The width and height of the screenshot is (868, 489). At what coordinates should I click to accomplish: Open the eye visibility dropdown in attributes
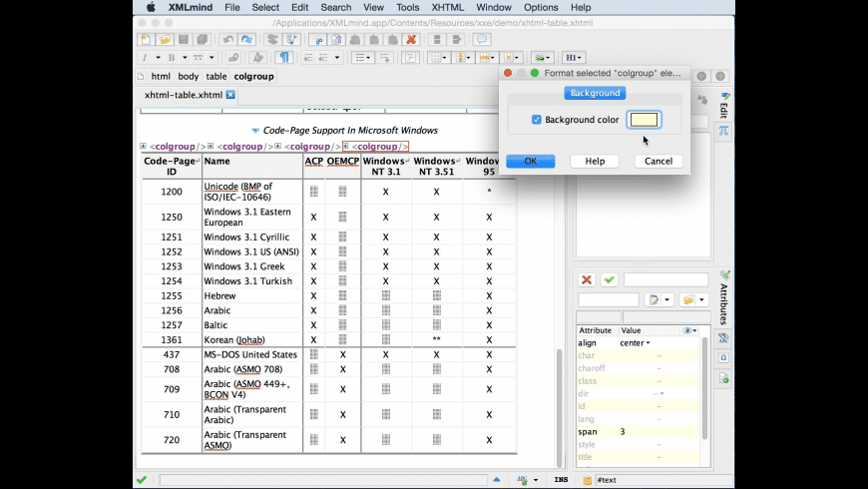click(x=689, y=330)
